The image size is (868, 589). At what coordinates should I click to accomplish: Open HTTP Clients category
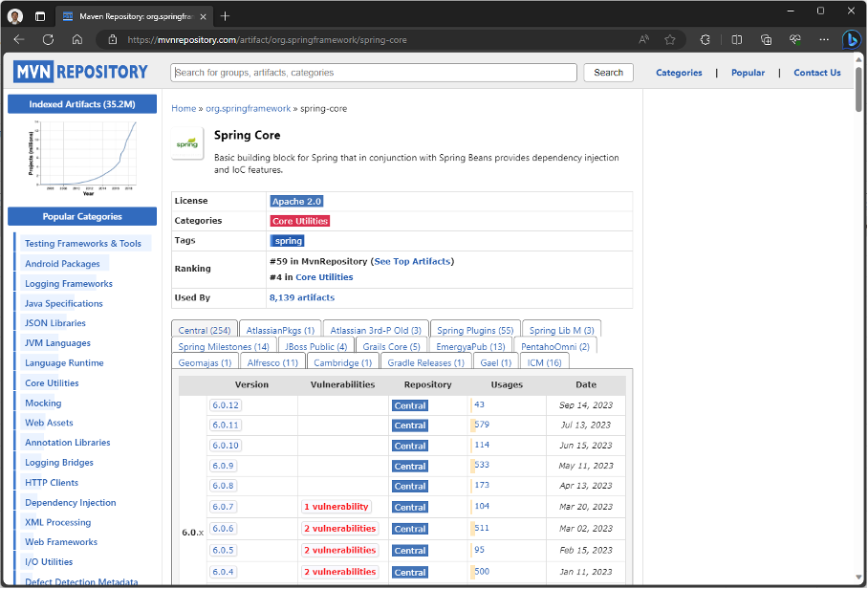(x=52, y=482)
